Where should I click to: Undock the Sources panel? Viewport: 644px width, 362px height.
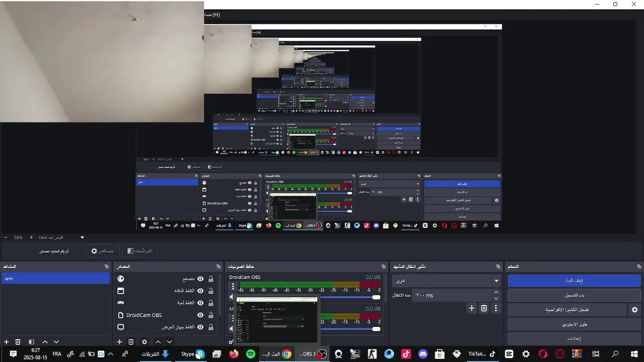pos(218,266)
